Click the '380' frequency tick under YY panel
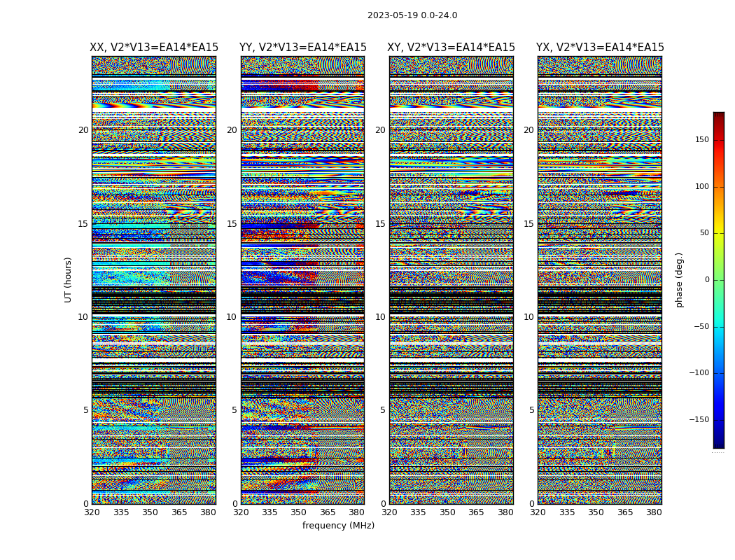The height and width of the screenshot is (560, 735). point(357,512)
